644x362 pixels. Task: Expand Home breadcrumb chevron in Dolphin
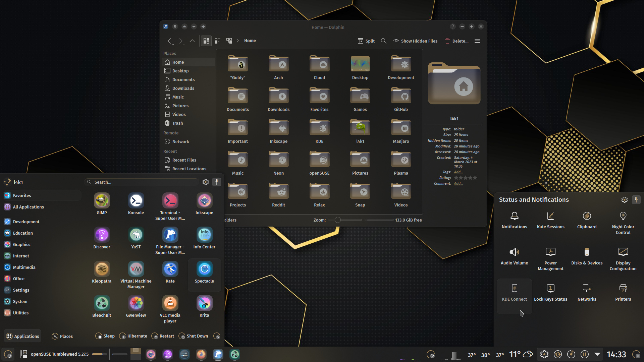tap(238, 41)
